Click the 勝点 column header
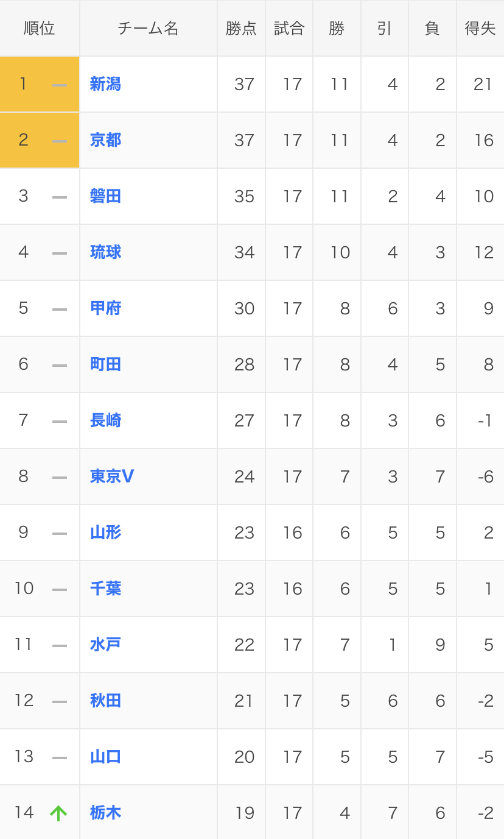Viewport: 504px width, 839px height. pyautogui.click(x=241, y=29)
